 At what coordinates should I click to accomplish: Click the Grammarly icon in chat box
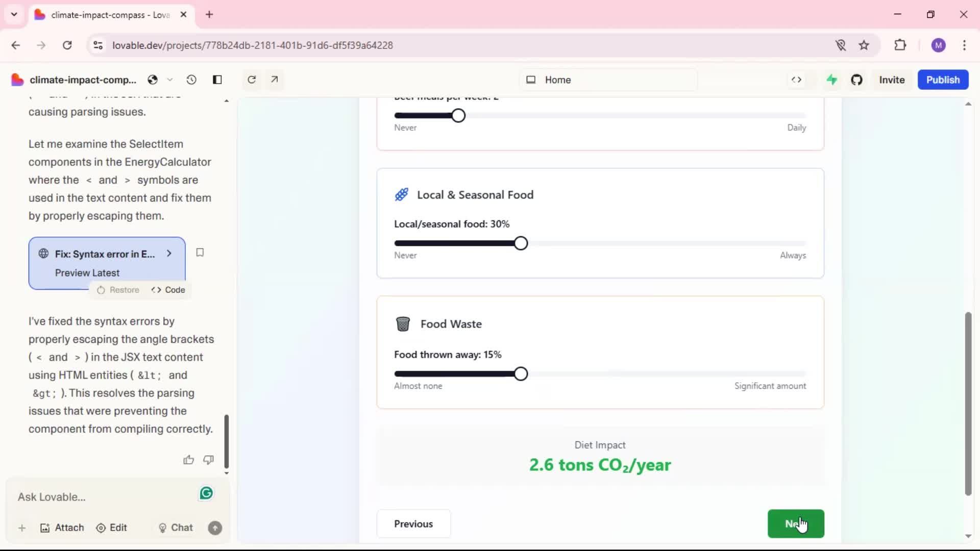coord(206,493)
